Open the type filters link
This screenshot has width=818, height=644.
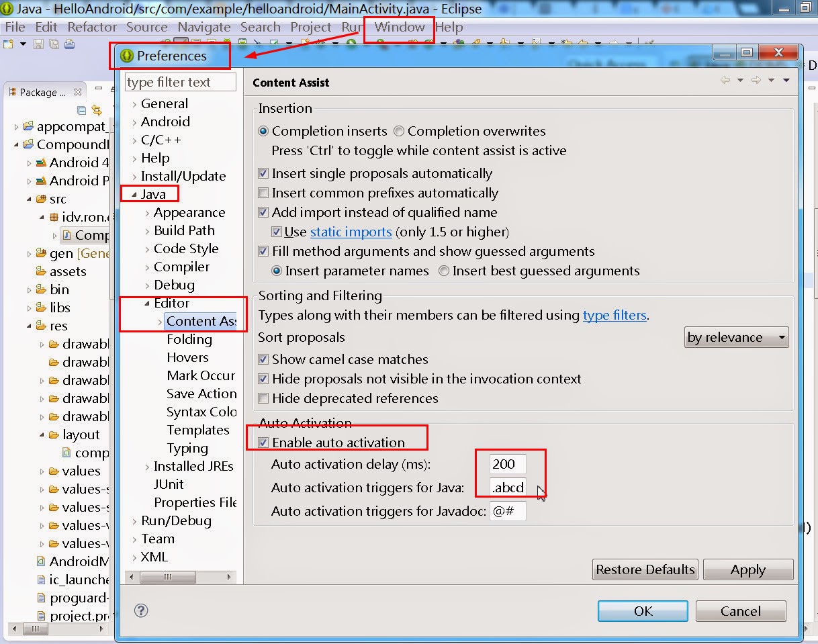615,315
